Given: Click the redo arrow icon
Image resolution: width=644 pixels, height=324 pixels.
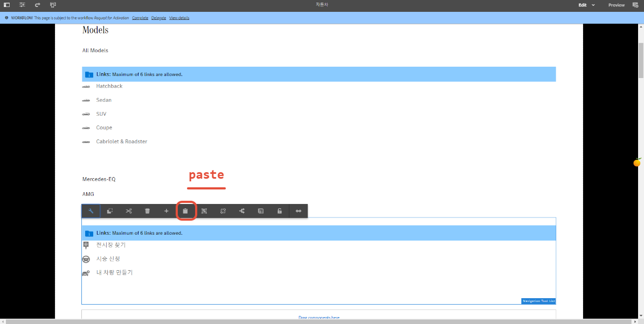Looking at the screenshot, I should pyautogui.click(x=37, y=5).
